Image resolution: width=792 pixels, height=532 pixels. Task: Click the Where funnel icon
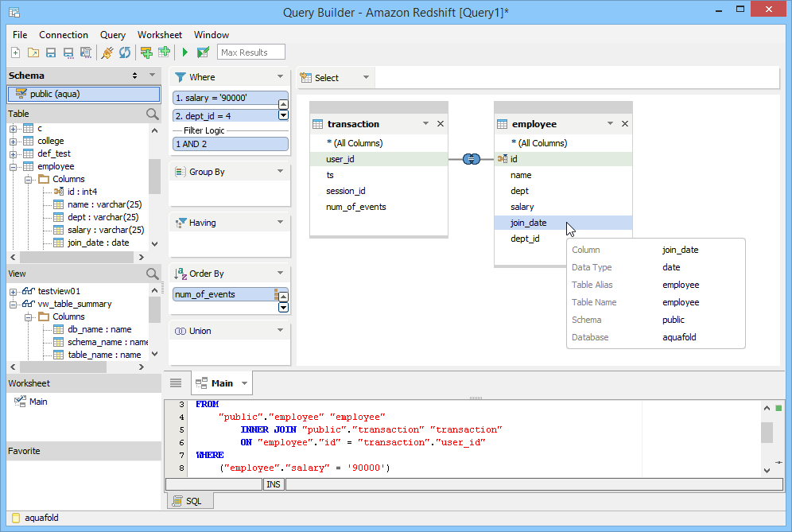pyautogui.click(x=180, y=77)
